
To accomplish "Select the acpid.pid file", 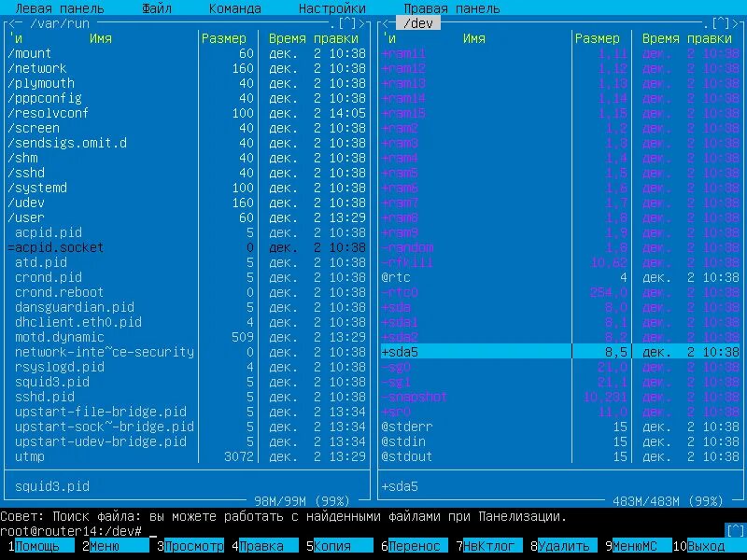I will 187,232.
